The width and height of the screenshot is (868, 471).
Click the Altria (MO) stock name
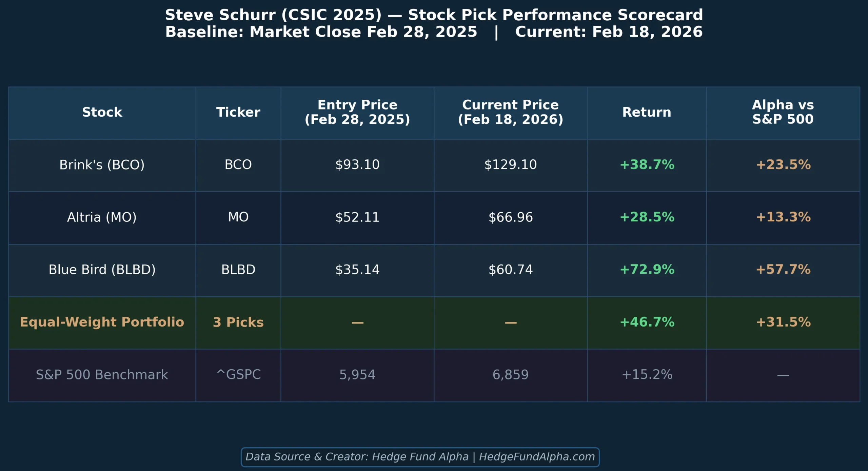click(102, 217)
